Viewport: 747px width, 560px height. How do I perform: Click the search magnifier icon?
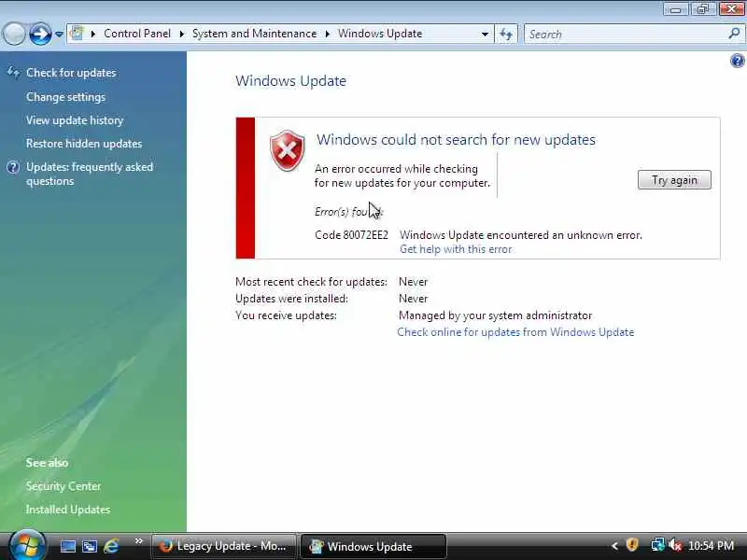click(x=734, y=34)
